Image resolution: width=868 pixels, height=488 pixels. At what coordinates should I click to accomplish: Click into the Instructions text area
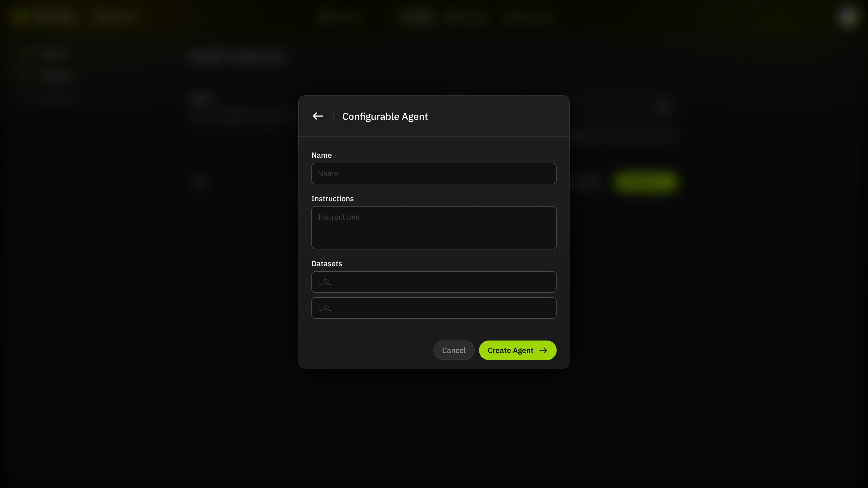[434, 228]
